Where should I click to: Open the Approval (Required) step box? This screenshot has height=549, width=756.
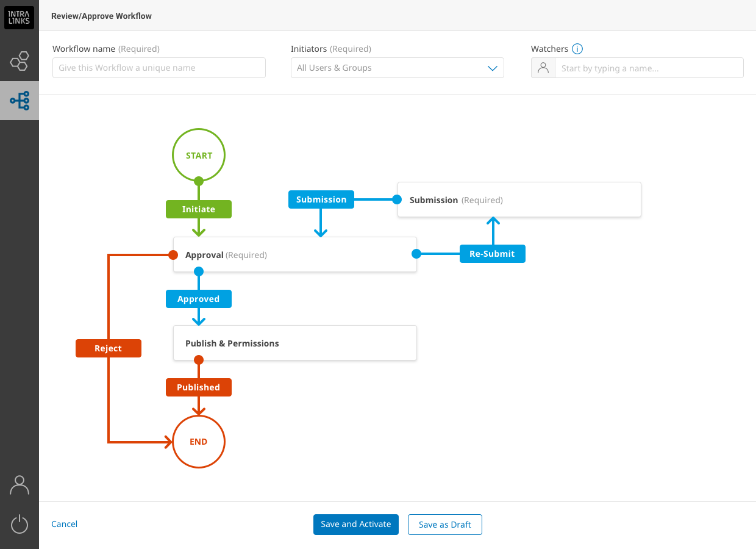[295, 254]
